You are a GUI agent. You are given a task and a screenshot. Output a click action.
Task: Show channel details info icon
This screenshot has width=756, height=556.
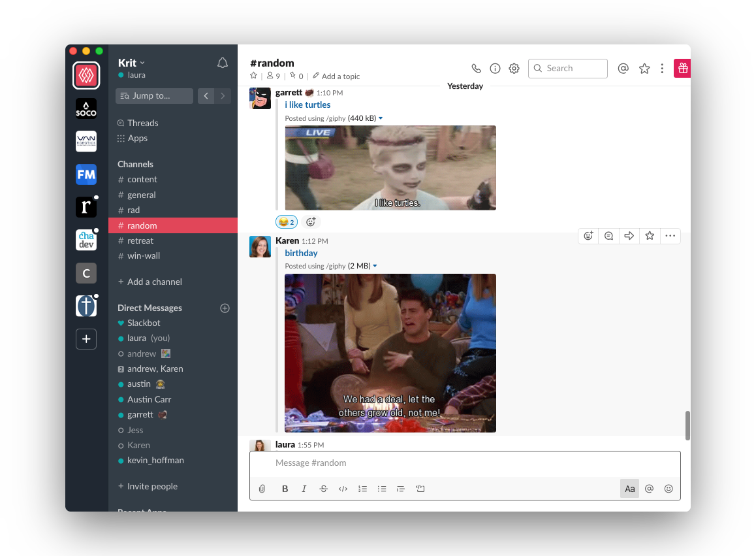point(495,69)
